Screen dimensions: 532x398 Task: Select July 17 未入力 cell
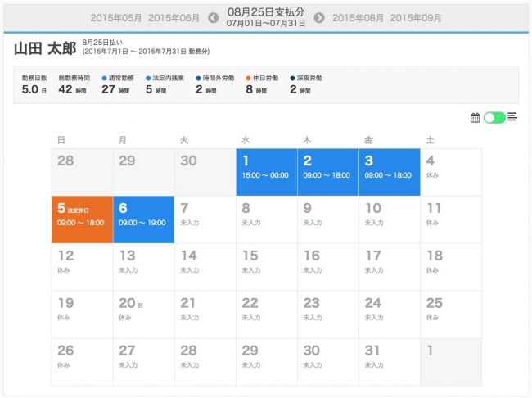[390, 267]
